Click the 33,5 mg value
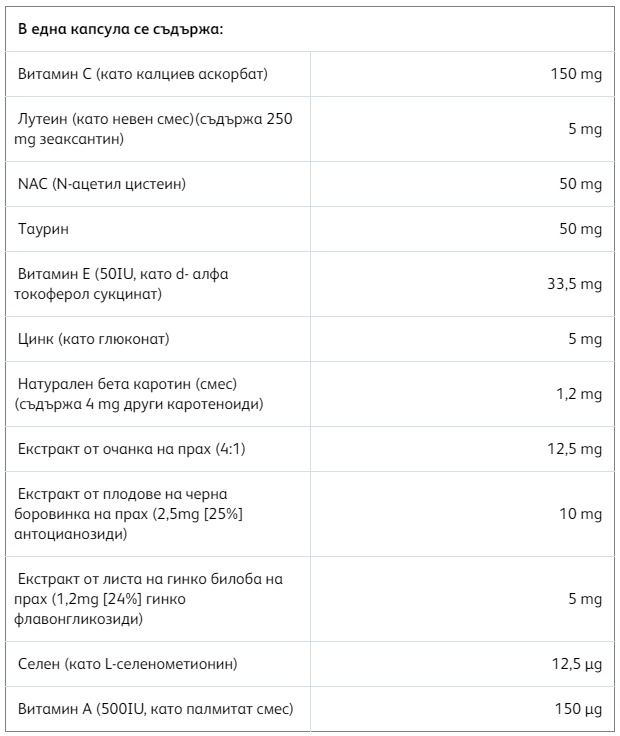Image resolution: width=620 pixels, height=736 pixels. [x=574, y=284]
